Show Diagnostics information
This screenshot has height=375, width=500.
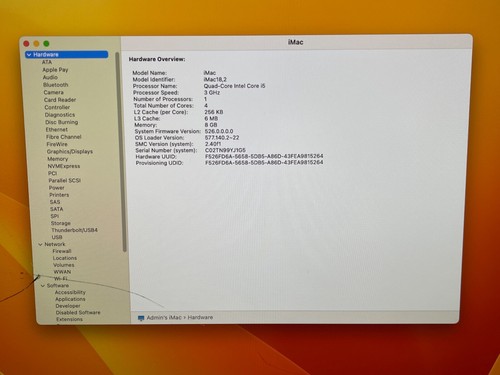[x=60, y=115]
